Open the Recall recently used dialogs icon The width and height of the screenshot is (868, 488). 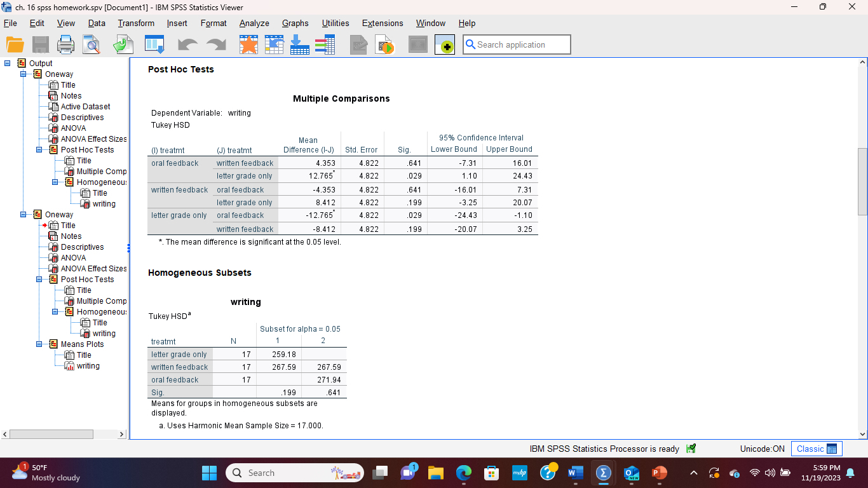point(154,44)
